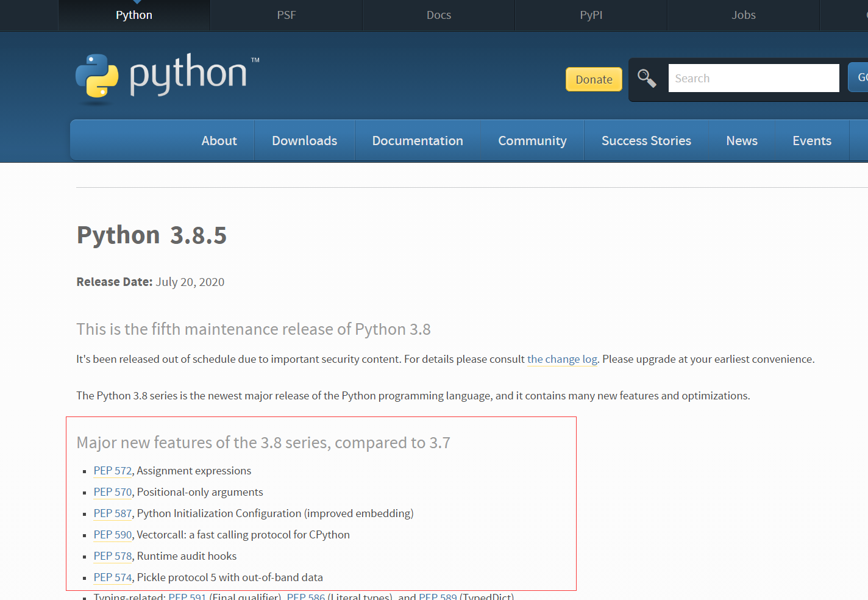Open the Documentation navigation menu
This screenshot has width=868, height=600.
pos(418,141)
